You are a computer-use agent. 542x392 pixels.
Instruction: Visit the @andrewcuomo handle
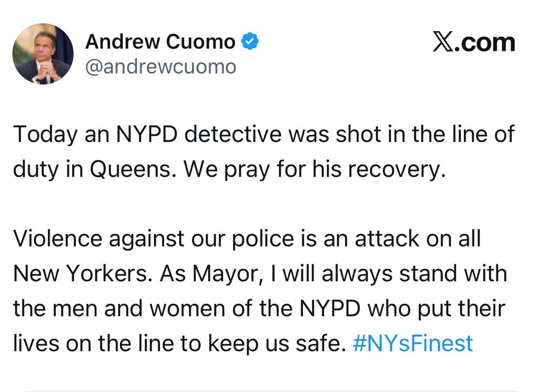click(161, 67)
